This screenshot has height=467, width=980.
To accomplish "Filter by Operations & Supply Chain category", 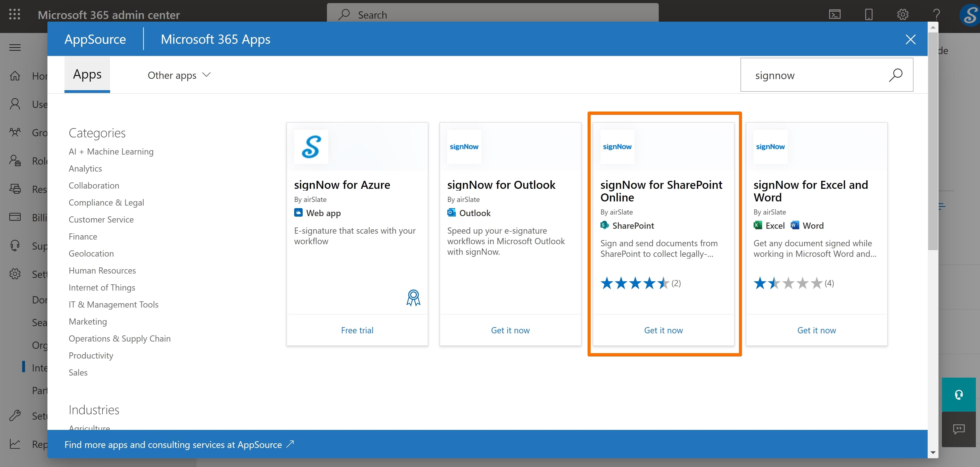I will pyautogui.click(x=119, y=338).
